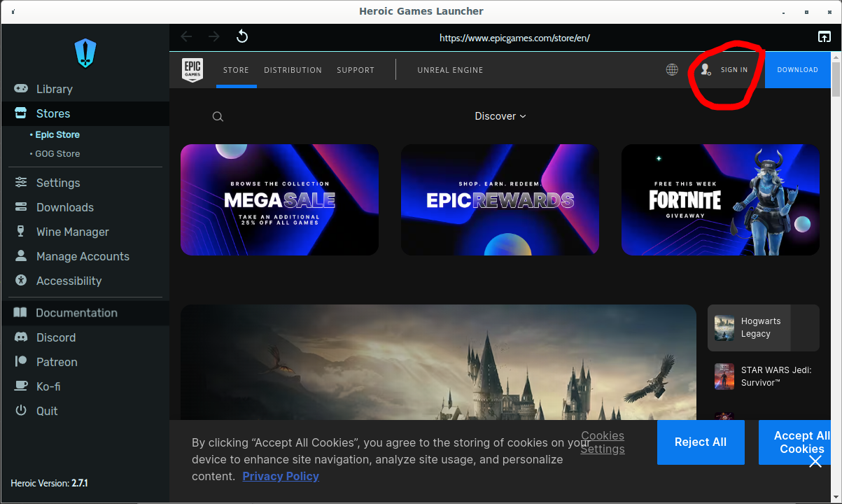Screen dimensions: 842x504
Task: Open the language globe selector
Action: 672,69
